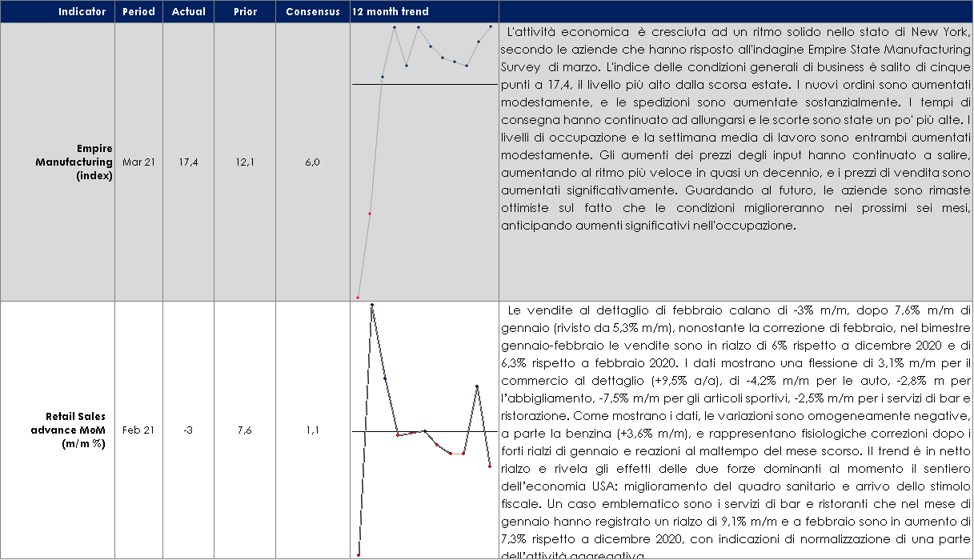Click the actual value 17,4

pos(188,162)
